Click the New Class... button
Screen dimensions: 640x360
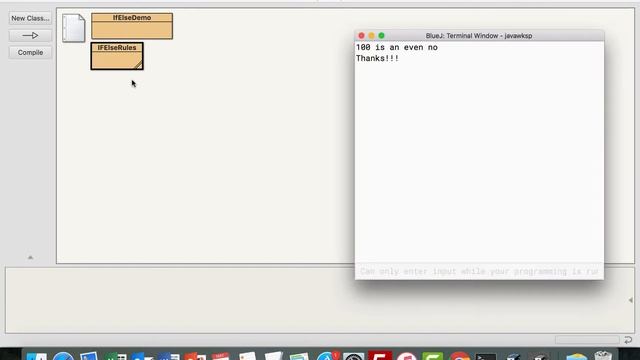tap(30, 18)
